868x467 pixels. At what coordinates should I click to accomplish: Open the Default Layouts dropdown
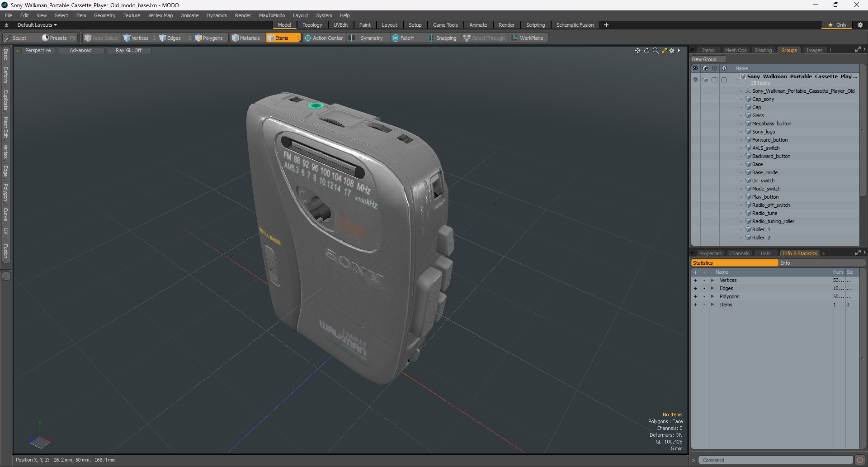(37, 25)
